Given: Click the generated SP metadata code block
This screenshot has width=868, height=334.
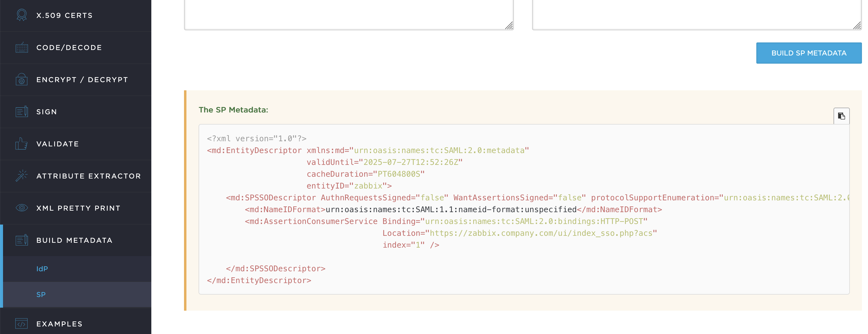Looking at the screenshot, I should [x=524, y=209].
